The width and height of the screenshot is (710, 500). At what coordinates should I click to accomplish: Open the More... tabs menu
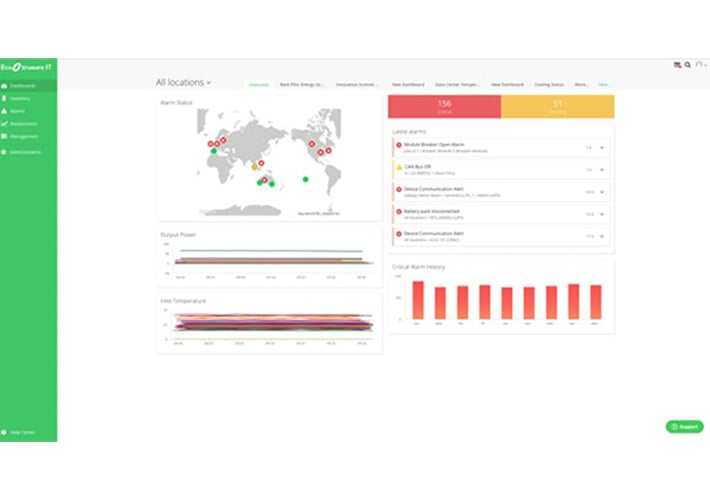point(581,85)
